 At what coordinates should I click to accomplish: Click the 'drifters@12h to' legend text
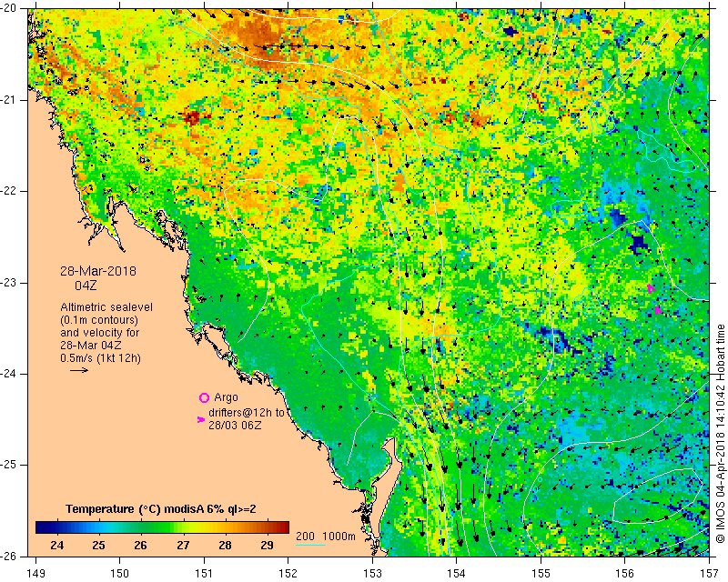246,413
